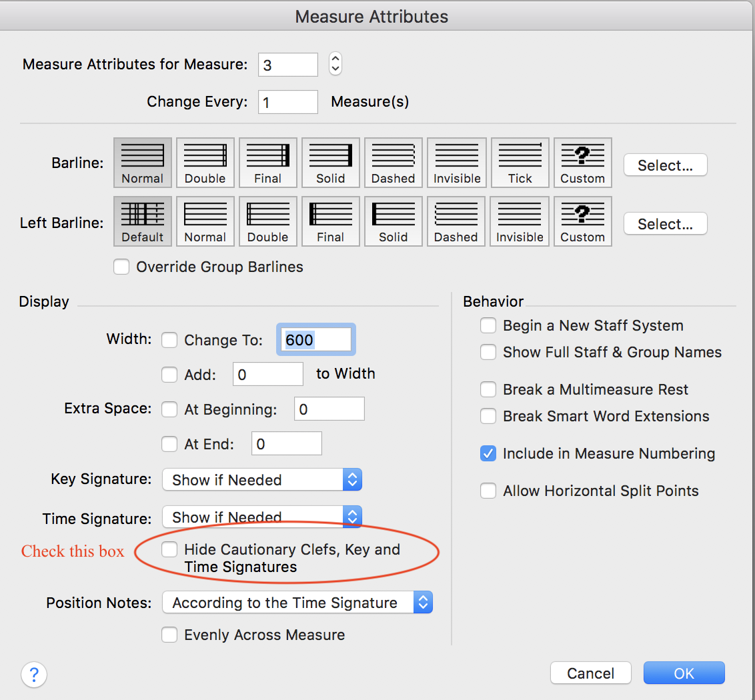
Task: Set barline to Invisible
Action: click(x=457, y=162)
